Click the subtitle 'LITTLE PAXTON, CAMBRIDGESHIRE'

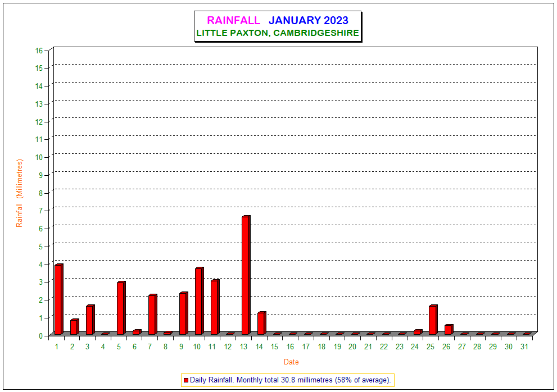point(278,33)
